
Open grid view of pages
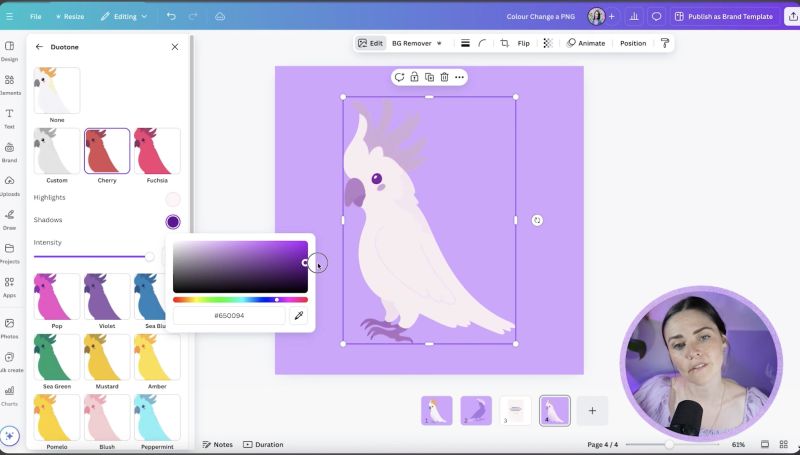click(x=784, y=444)
